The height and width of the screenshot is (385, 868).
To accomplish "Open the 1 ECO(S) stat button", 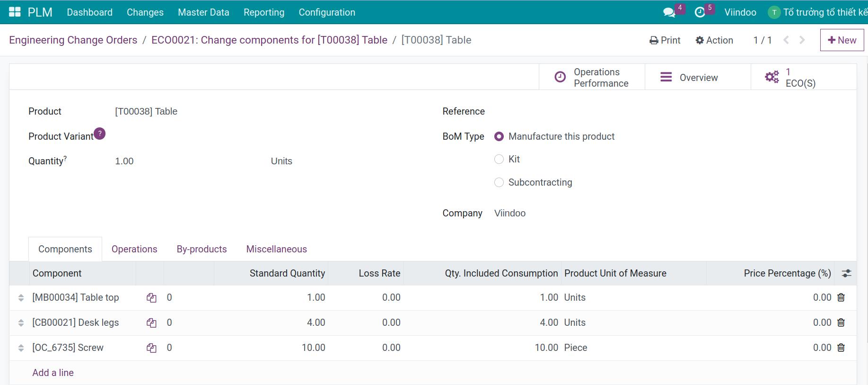I will click(x=804, y=77).
